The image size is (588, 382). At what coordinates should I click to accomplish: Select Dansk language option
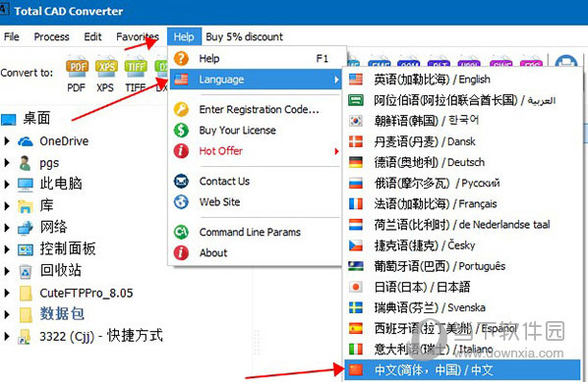pos(463,141)
